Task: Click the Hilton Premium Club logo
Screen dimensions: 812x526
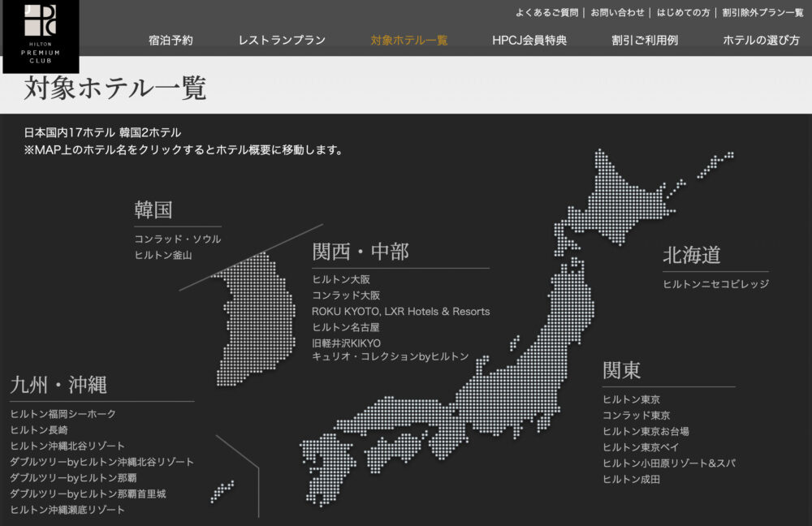Action: click(41, 35)
